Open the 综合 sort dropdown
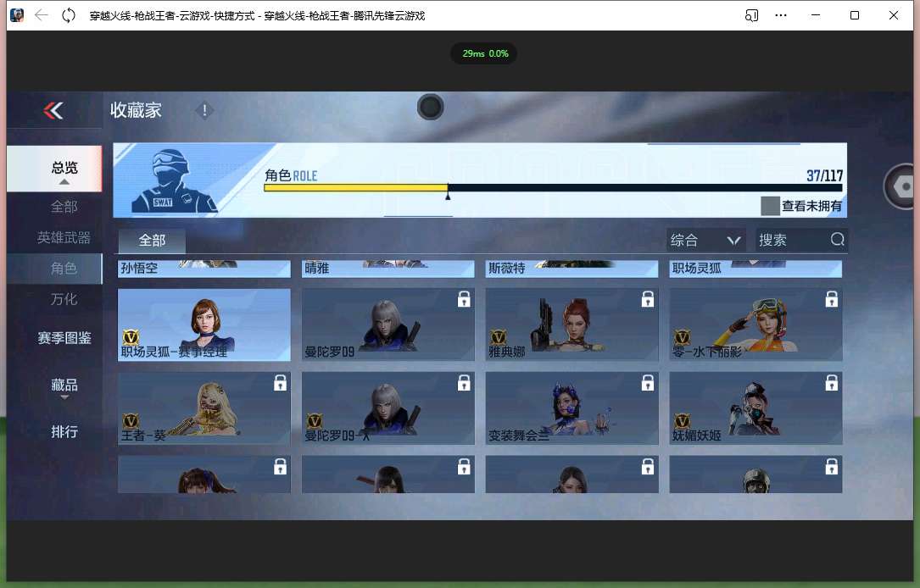920x588 pixels. [x=705, y=240]
